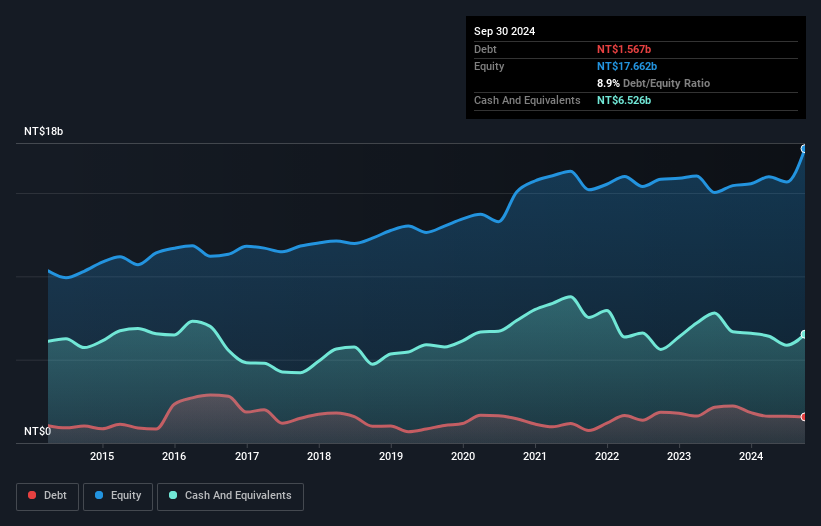Viewport: 821px width, 526px height.
Task: Click the NT$1.567b debt value
Action: pos(624,49)
